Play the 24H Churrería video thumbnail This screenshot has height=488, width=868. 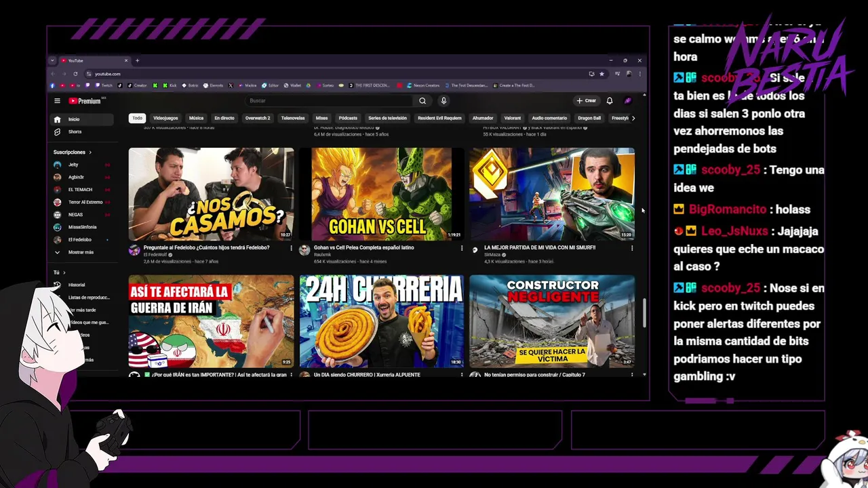click(x=382, y=321)
